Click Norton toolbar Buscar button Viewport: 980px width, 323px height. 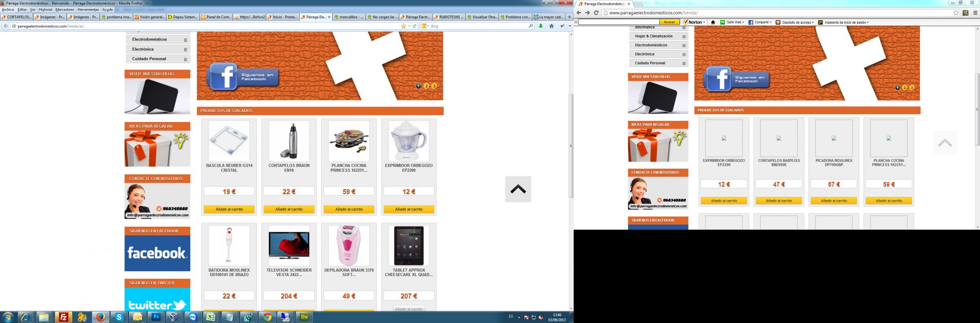[670, 22]
